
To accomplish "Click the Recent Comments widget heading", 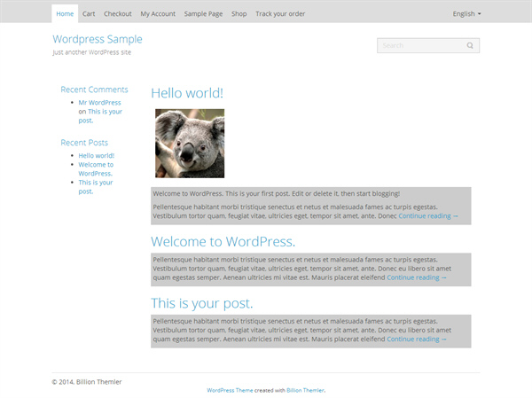I will click(x=94, y=90).
